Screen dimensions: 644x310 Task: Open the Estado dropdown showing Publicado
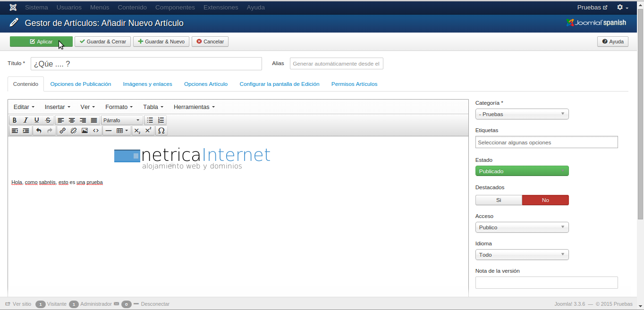[522, 171]
